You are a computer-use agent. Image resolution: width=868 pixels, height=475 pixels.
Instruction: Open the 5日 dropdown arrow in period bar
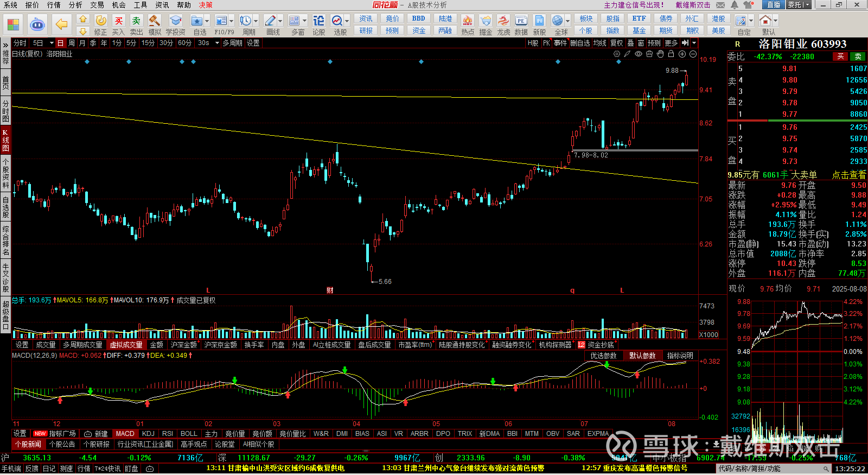52,43
